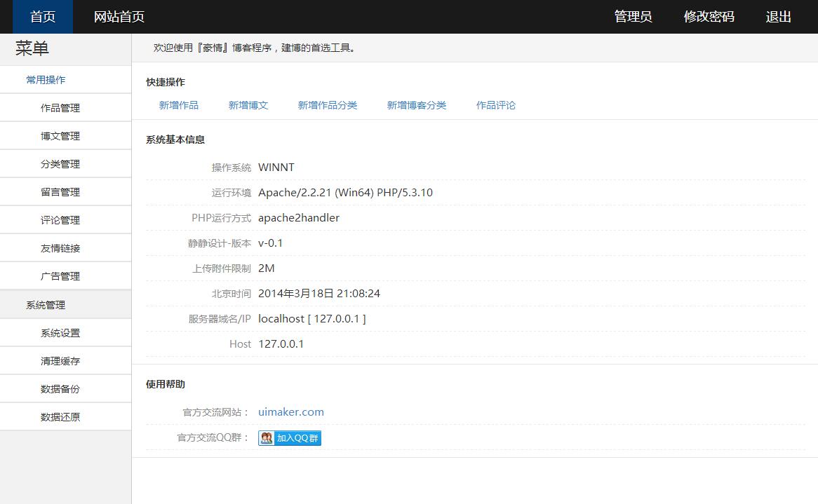Select 博文管理 from sidebar menu
The image size is (818, 504).
pyautogui.click(x=60, y=136)
